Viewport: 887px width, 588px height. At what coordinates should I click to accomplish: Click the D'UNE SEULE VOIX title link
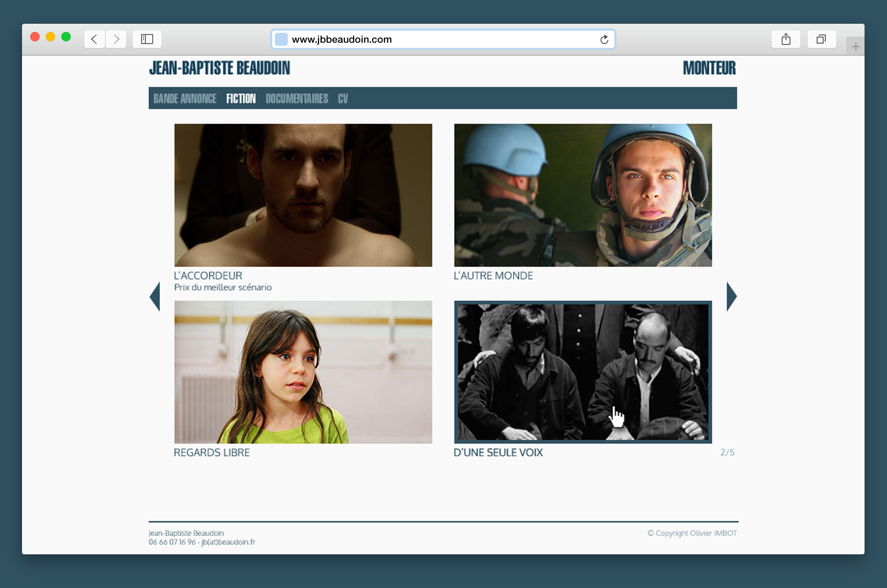coord(498,453)
